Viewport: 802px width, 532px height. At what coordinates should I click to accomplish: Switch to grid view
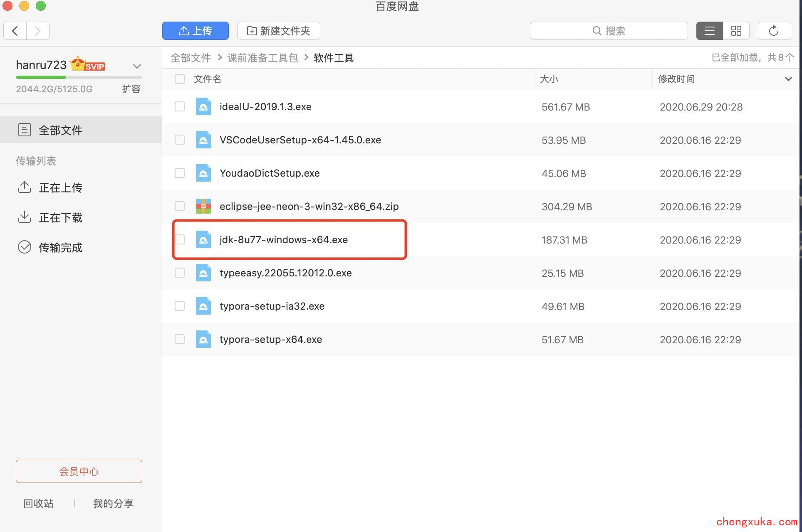736,31
